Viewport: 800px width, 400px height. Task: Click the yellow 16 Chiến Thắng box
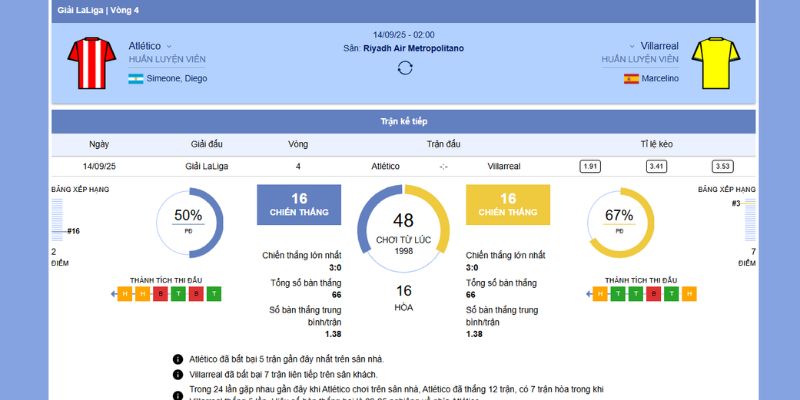508,205
